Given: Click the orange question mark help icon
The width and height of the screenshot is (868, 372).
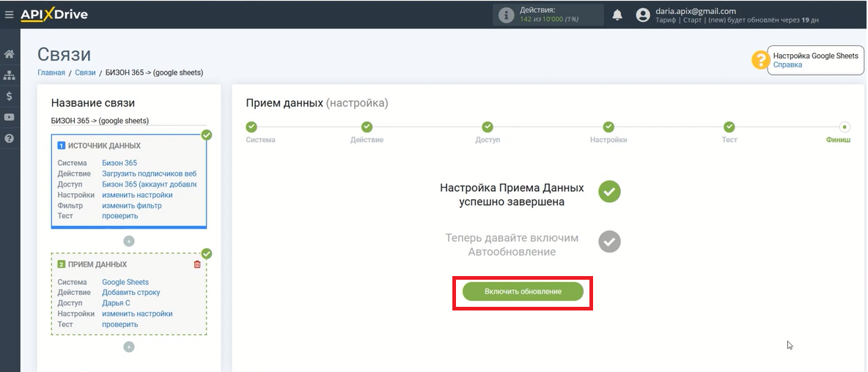Looking at the screenshot, I should tap(761, 60).
